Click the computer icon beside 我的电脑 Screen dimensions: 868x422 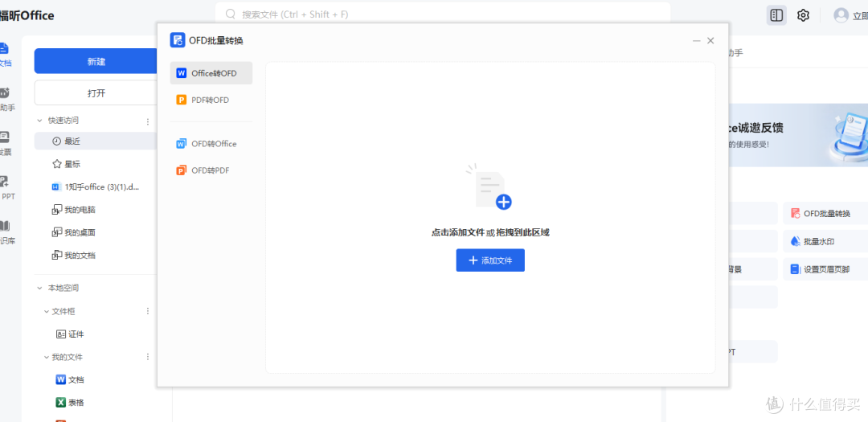[x=56, y=210]
